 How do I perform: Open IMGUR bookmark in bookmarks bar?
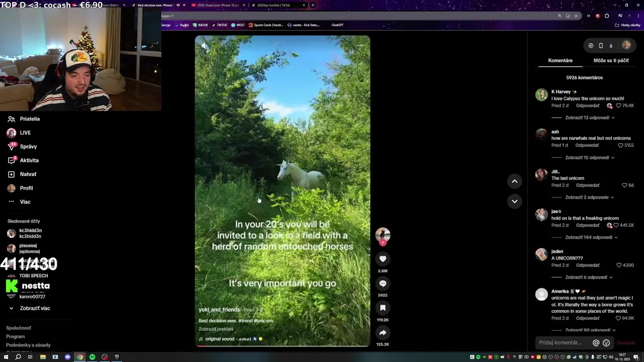coord(200,25)
